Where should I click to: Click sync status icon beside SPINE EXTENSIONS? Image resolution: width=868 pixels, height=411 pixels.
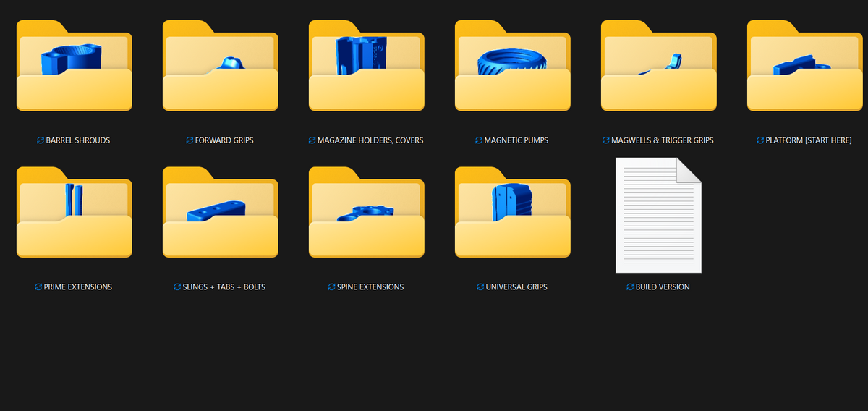(331, 287)
